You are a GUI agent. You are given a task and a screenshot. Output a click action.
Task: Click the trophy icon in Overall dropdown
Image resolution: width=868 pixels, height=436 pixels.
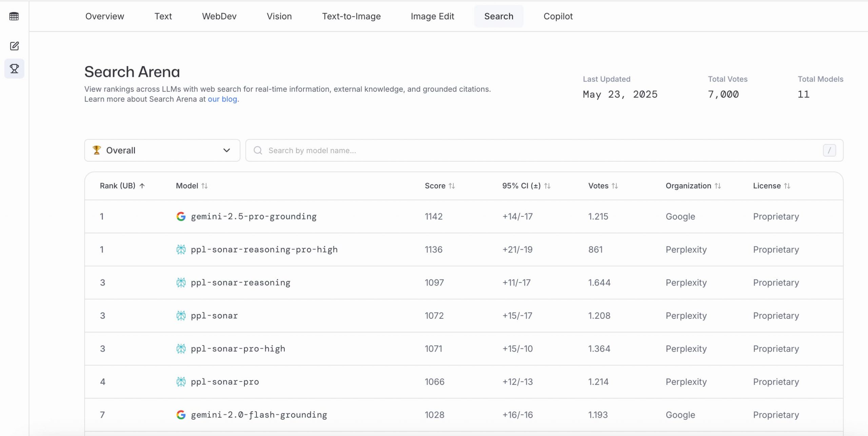click(x=97, y=150)
